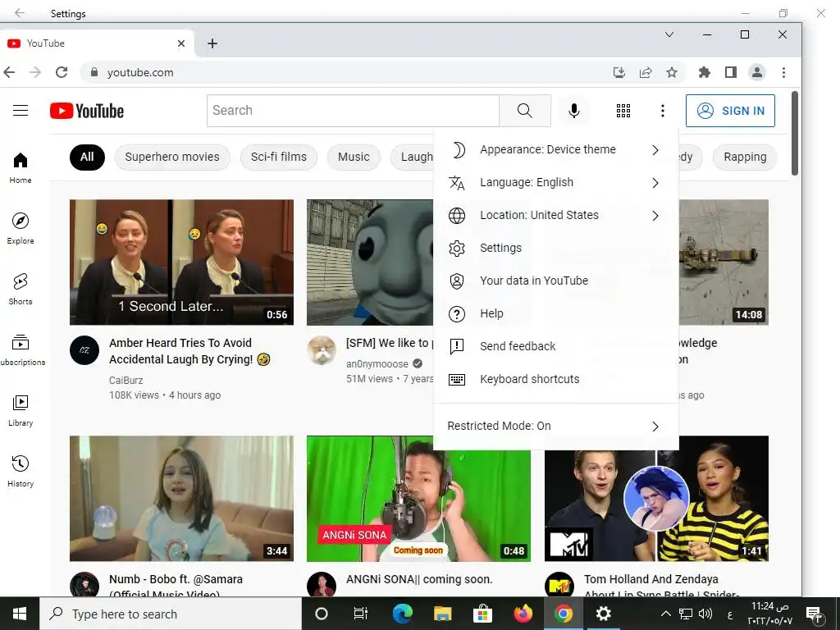Click the Windows taskbar search box
Screen dimensions: 840x630
coord(171,614)
